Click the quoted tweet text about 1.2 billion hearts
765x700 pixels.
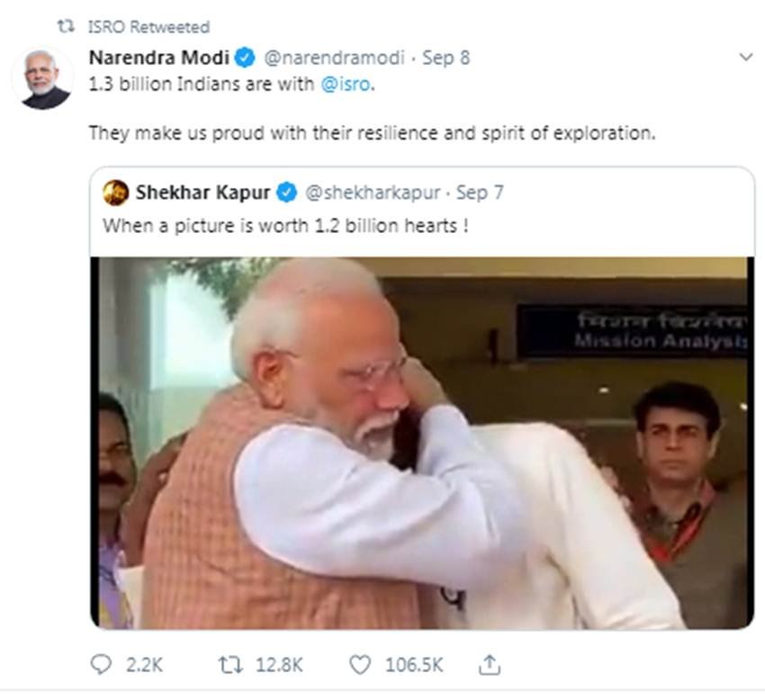pyautogui.click(x=285, y=225)
